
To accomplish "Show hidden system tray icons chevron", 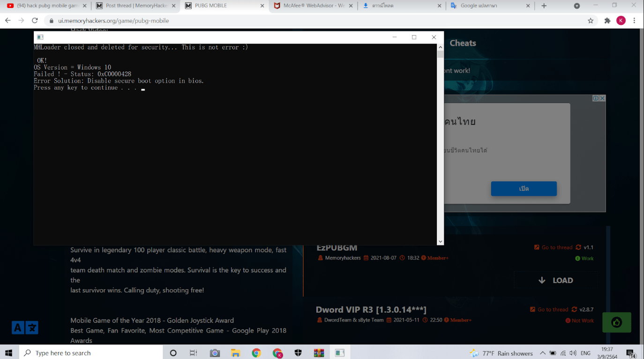I will [x=542, y=353].
